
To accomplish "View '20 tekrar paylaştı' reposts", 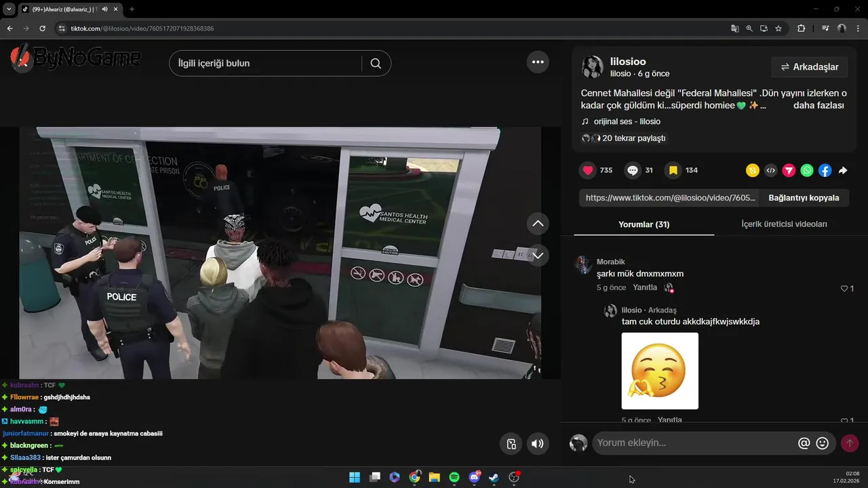I will coord(624,138).
